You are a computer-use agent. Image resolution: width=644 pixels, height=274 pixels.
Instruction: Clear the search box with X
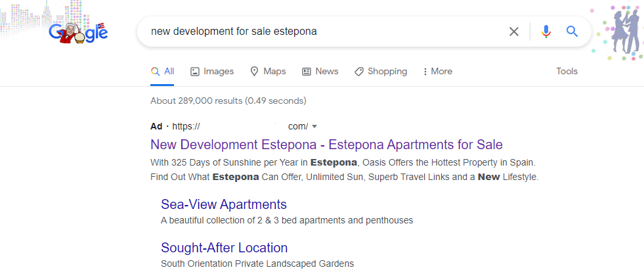514,32
